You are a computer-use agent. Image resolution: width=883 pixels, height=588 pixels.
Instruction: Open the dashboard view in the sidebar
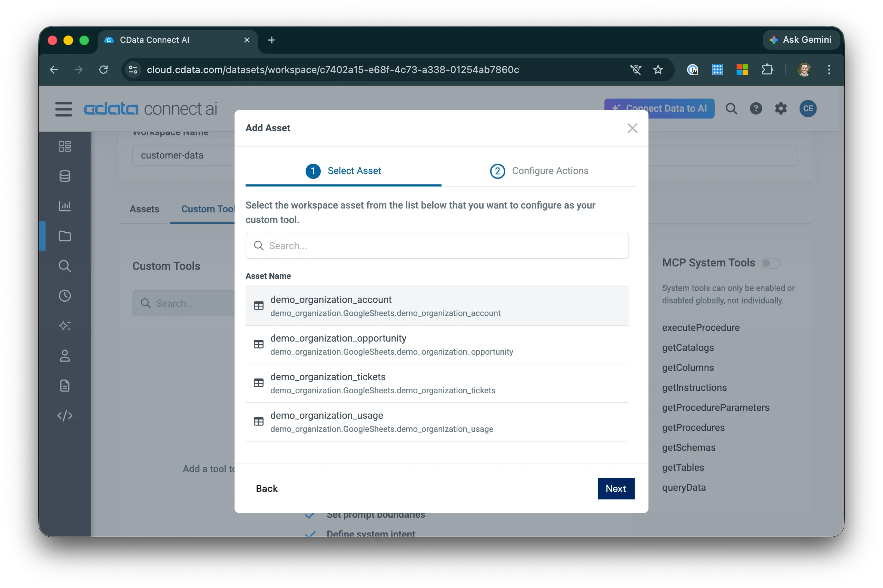click(65, 146)
